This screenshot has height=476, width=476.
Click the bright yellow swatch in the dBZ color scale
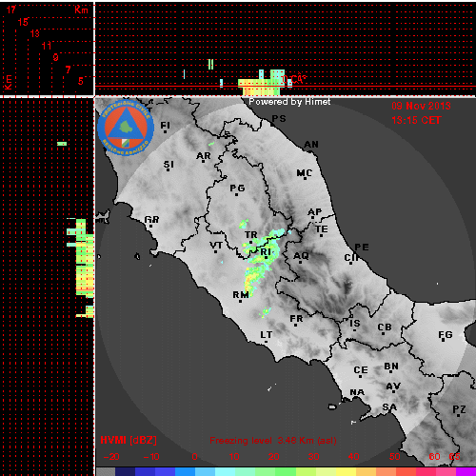coord(347,471)
